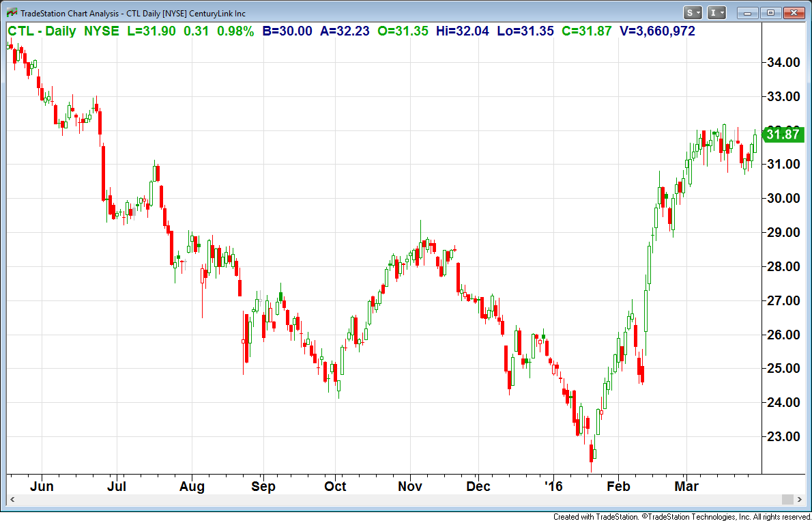Click the 'Nov' date axis label

coord(410,487)
